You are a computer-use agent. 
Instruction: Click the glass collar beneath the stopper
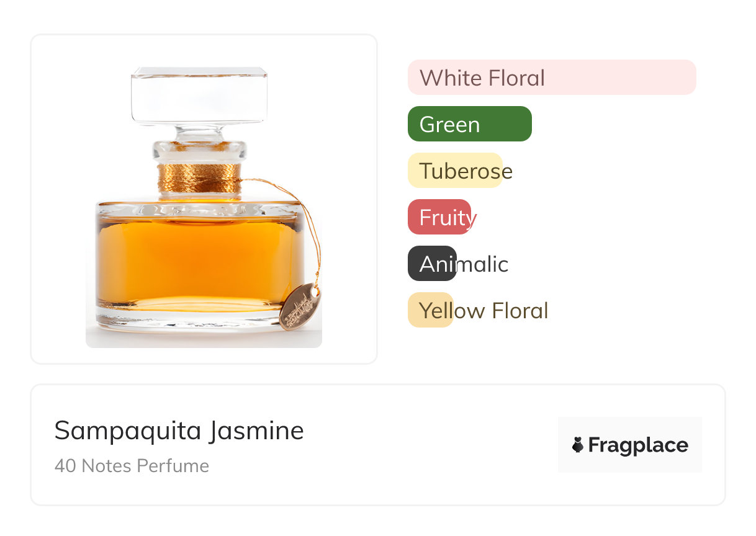click(199, 150)
